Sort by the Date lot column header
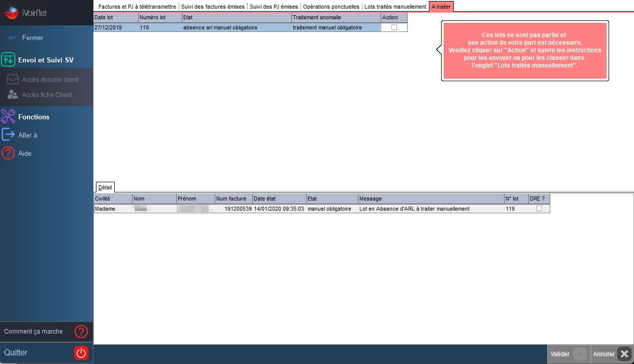The width and height of the screenshot is (634, 364). pos(116,17)
